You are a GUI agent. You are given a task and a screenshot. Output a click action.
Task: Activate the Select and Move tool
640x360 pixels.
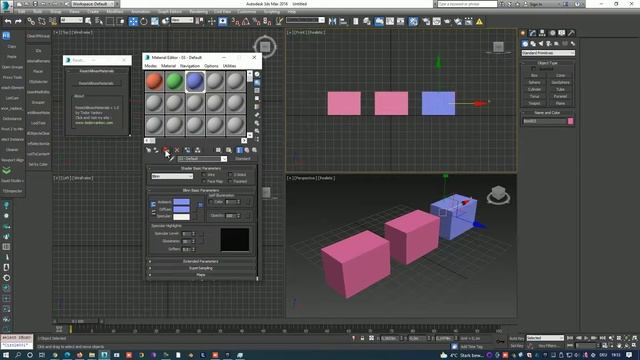133,22
